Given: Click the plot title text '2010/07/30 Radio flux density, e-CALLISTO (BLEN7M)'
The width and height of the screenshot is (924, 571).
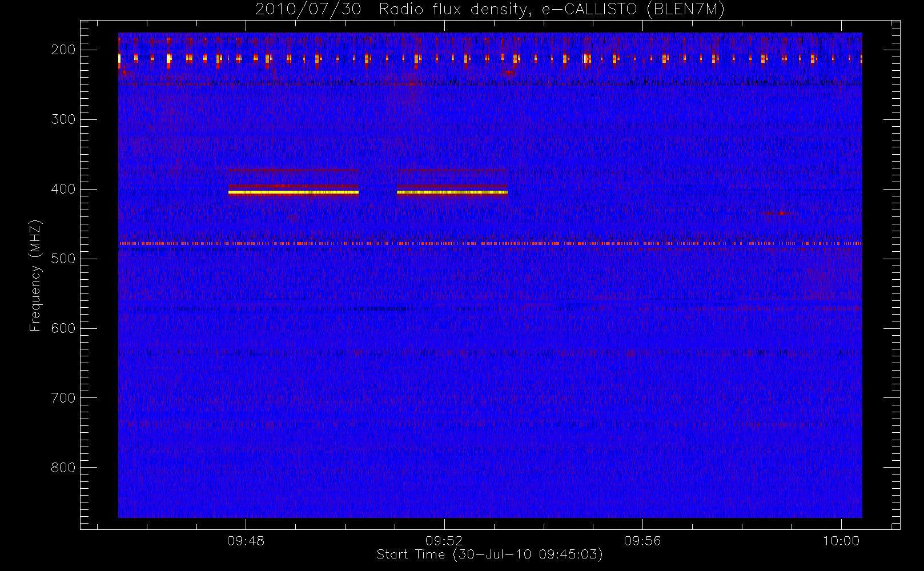Looking at the screenshot, I should 489,10.
